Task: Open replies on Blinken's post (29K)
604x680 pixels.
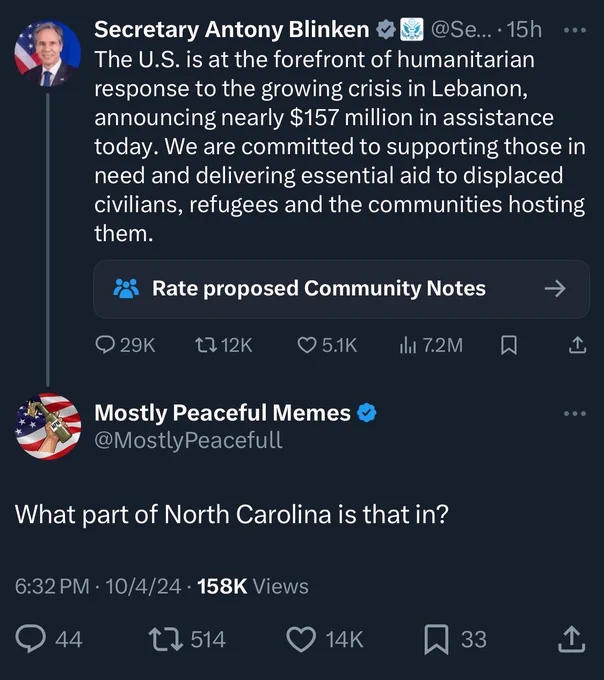Action: click(125, 346)
